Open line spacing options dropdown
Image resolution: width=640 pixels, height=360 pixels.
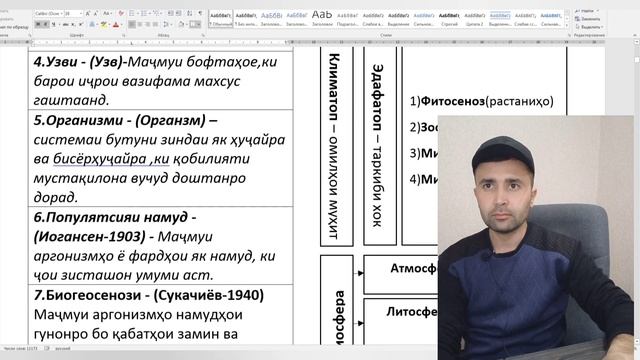click(167, 24)
